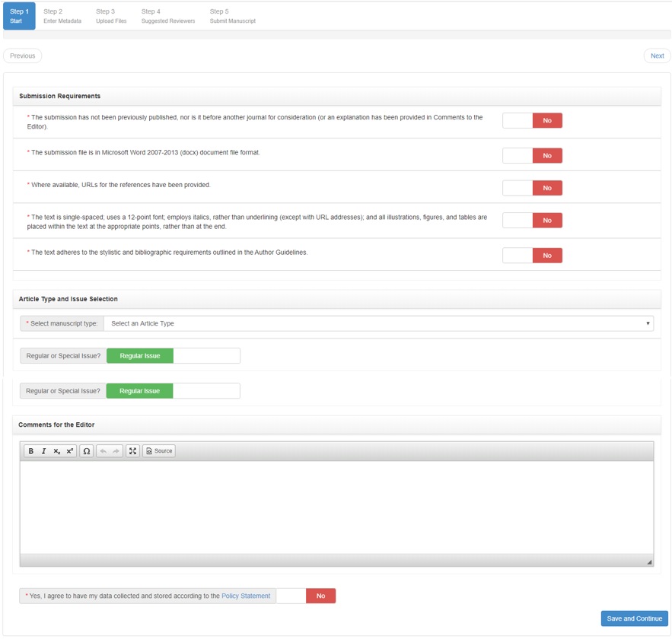Maximize the comments editor
The height and width of the screenshot is (639, 672).
click(x=133, y=451)
